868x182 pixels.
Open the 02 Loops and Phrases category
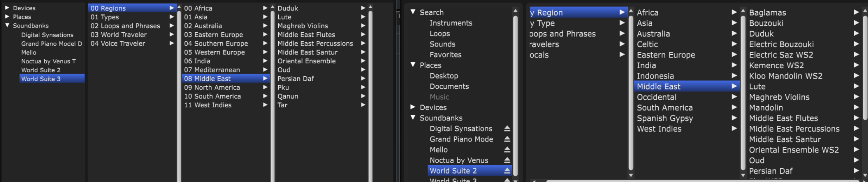pos(125,26)
